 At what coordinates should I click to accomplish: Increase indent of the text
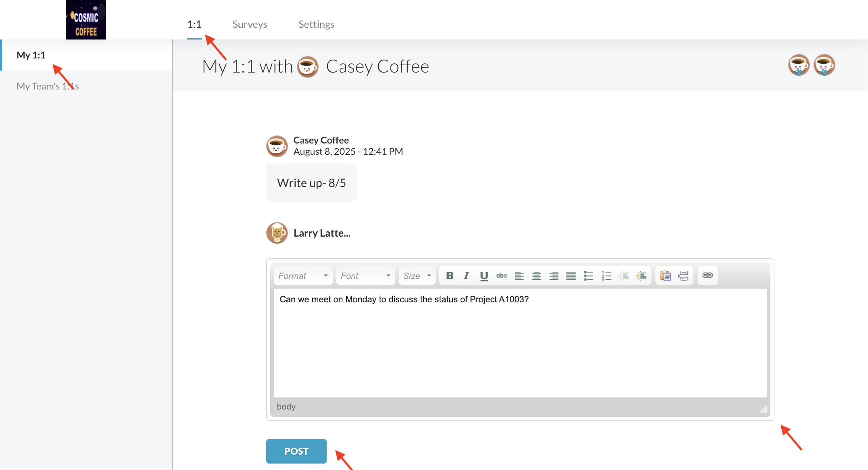coord(641,276)
